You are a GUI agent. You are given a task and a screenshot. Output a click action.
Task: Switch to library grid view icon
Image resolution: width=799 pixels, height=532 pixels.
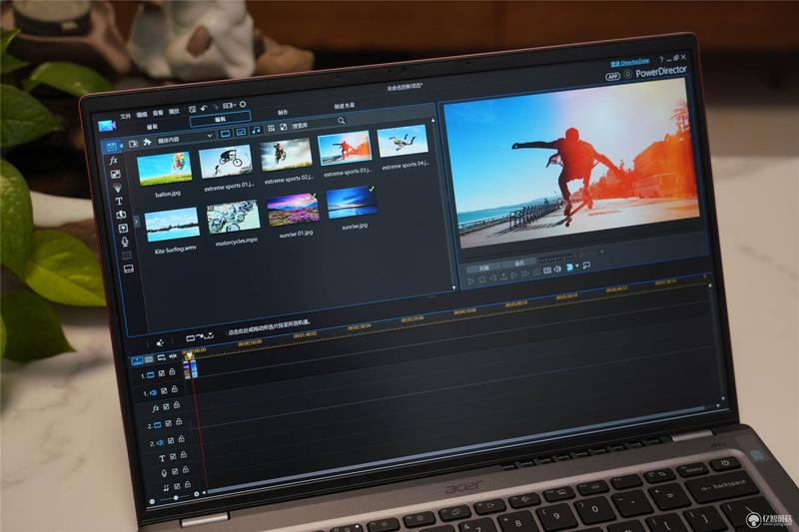click(271, 128)
